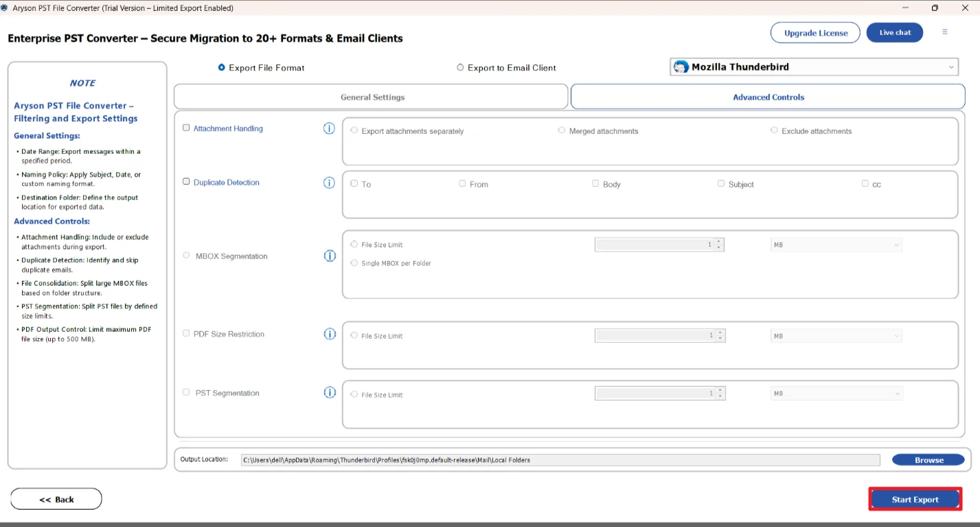Screen dimensions: 980x527
Task: Click 'Aryson PST File Converter – Filtering and Export Settings' note title
Action: [76, 112]
